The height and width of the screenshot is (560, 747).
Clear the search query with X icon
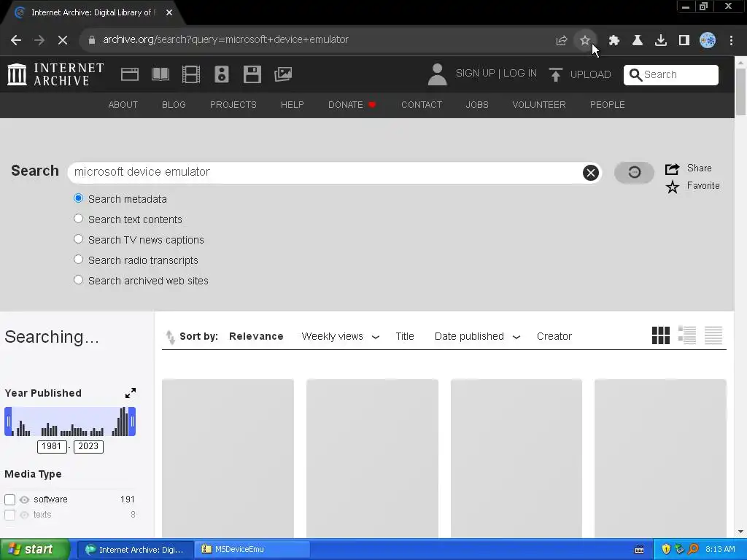(591, 172)
